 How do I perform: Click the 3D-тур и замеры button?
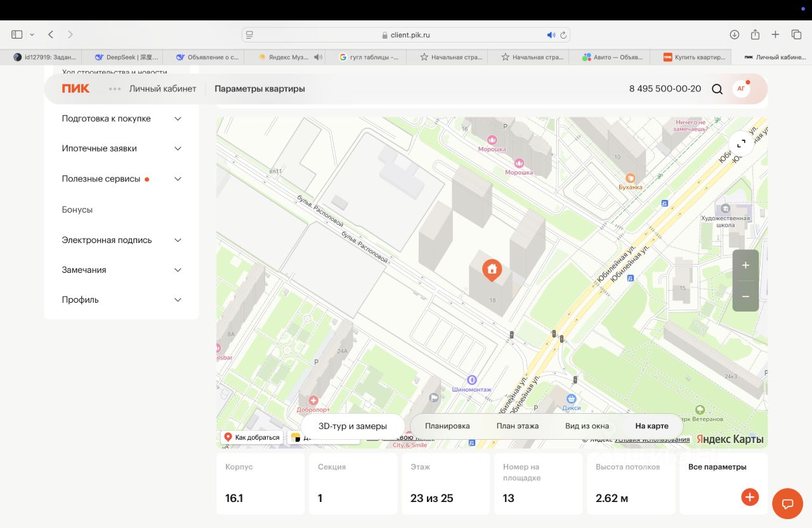[x=353, y=426]
